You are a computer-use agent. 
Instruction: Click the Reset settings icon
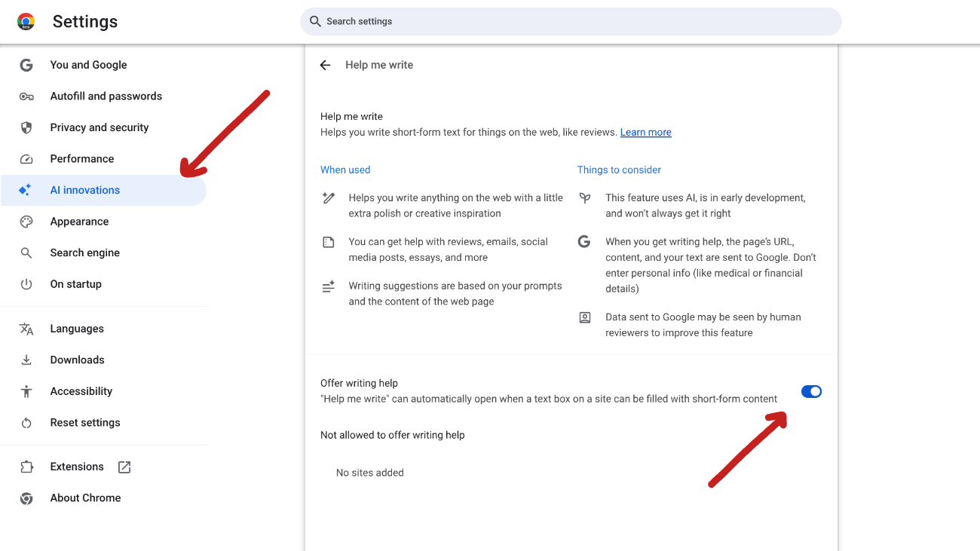tap(26, 422)
